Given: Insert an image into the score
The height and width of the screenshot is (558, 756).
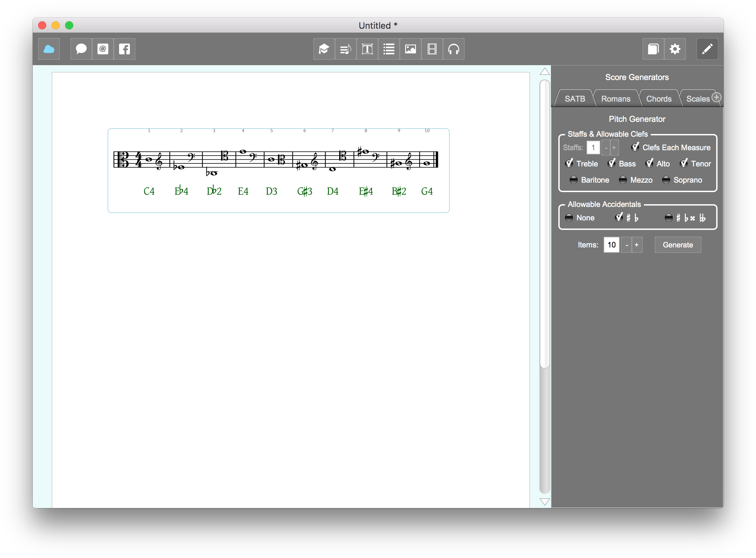Looking at the screenshot, I should (410, 49).
